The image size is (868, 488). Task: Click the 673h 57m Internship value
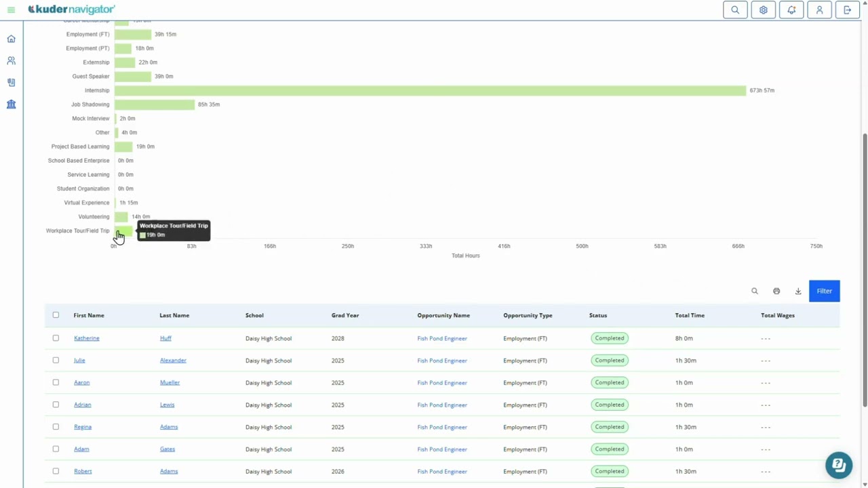[x=762, y=90]
